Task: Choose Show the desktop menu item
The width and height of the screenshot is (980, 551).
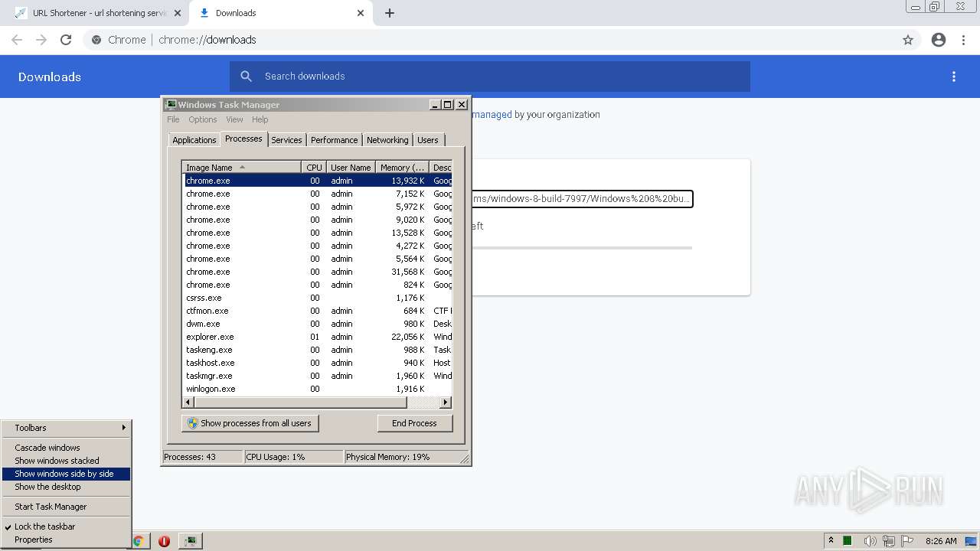Action: (67, 487)
